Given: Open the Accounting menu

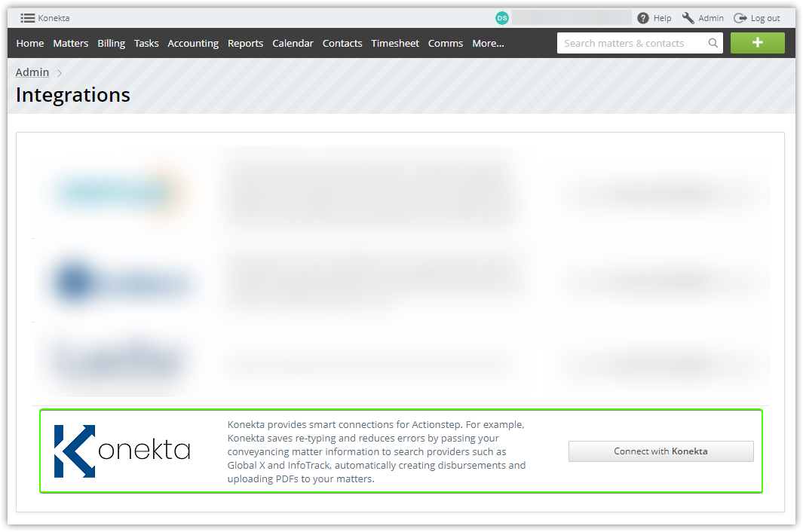Looking at the screenshot, I should (193, 44).
